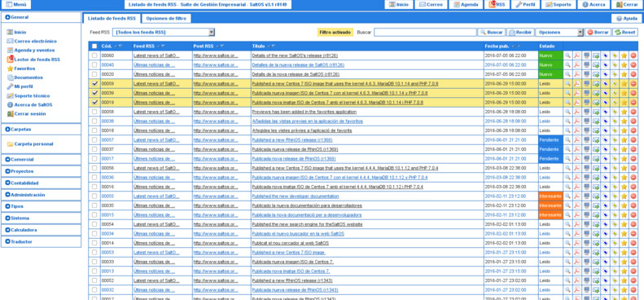Select the Listado de feeds RSS tab
Screen dimensions: 644x300
[112, 19]
